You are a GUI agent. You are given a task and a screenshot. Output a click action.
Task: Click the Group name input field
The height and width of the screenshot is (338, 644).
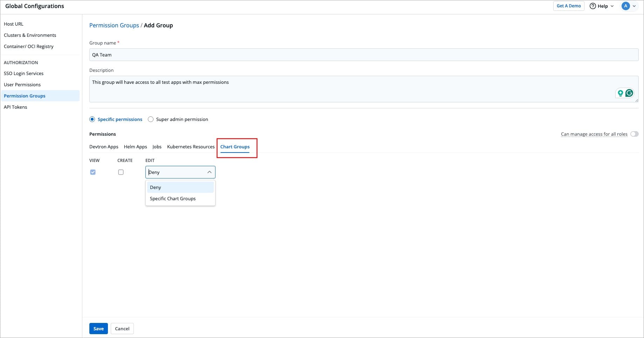point(363,55)
